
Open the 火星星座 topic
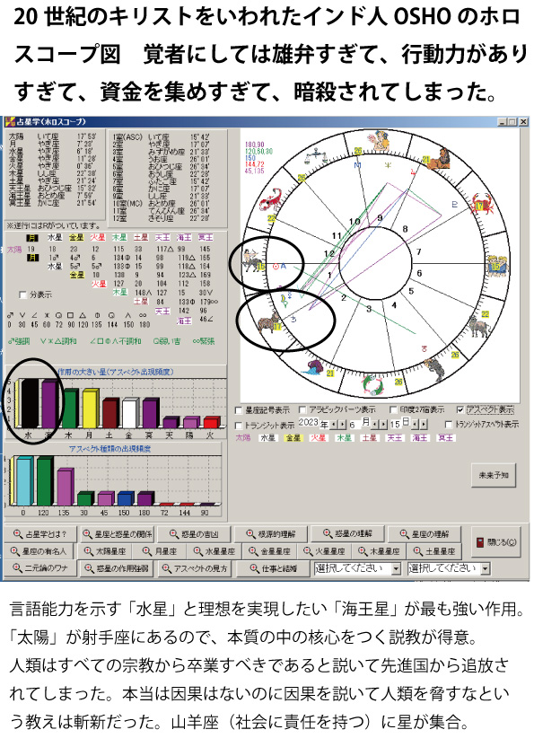coord(324,551)
